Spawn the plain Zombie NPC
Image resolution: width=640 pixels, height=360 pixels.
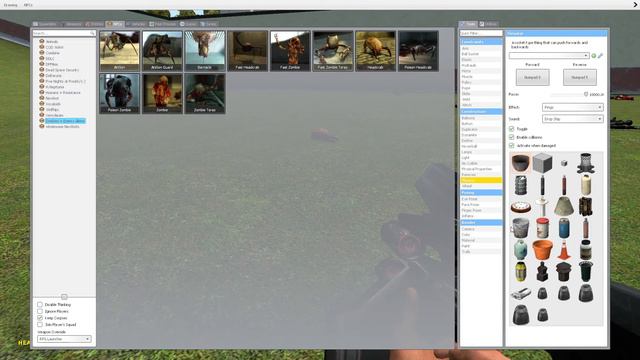click(162, 93)
